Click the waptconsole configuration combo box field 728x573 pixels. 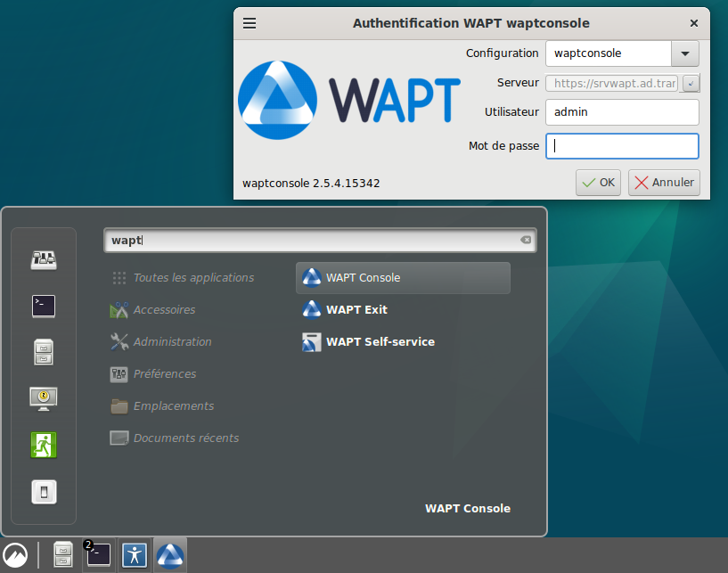(x=609, y=53)
